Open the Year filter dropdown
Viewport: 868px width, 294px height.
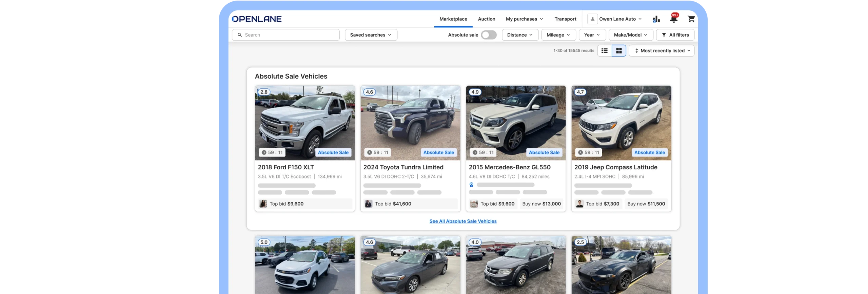592,35
